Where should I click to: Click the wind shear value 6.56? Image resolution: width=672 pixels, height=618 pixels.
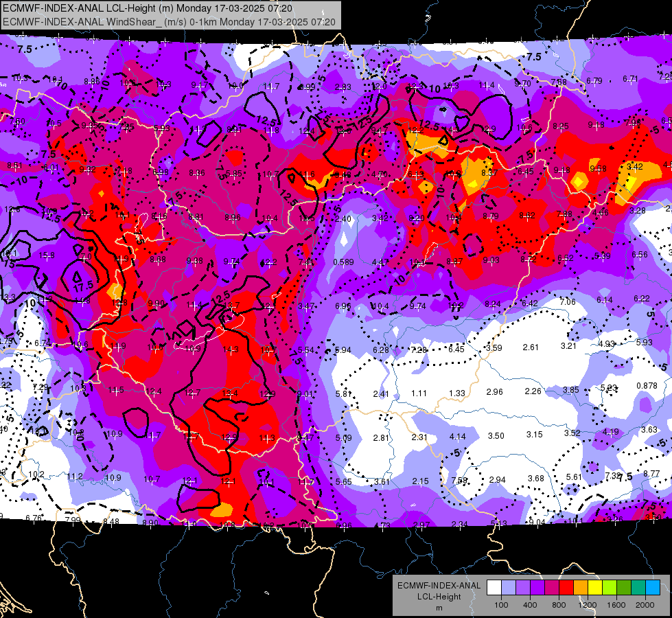(640, 255)
